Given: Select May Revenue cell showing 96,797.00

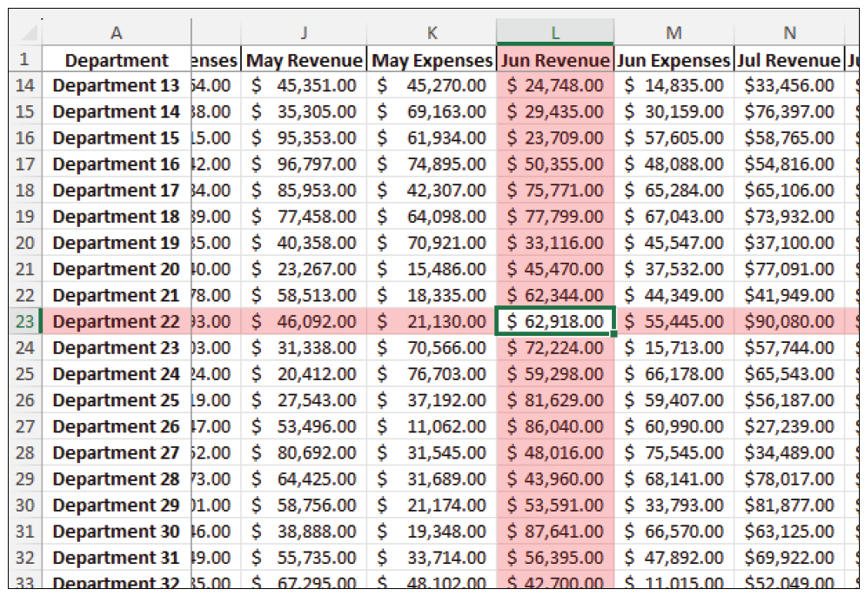Looking at the screenshot, I should (x=304, y=164).
